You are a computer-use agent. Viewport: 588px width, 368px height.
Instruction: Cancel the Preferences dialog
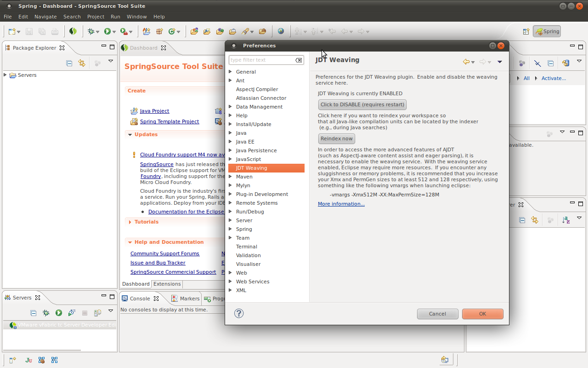point(437,314)
